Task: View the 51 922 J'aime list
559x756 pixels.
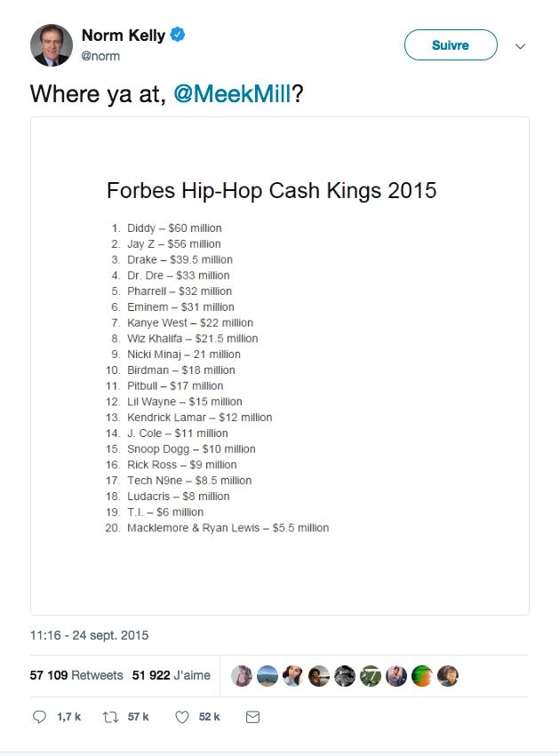Action: [172, 676]
